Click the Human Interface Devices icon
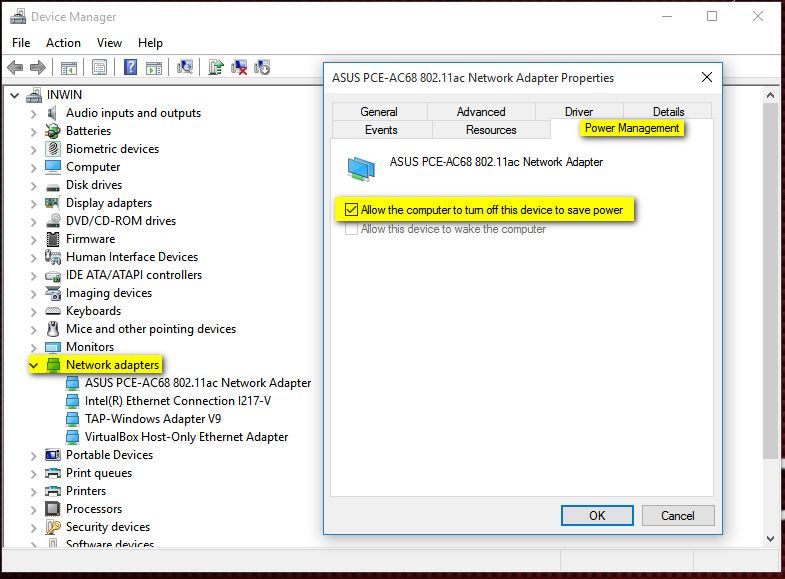Screen dimensions: 785x579 [x=53, y=257]
